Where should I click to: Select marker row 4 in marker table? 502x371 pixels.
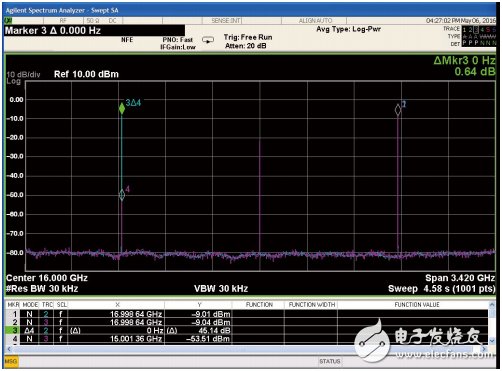[247, 339]
